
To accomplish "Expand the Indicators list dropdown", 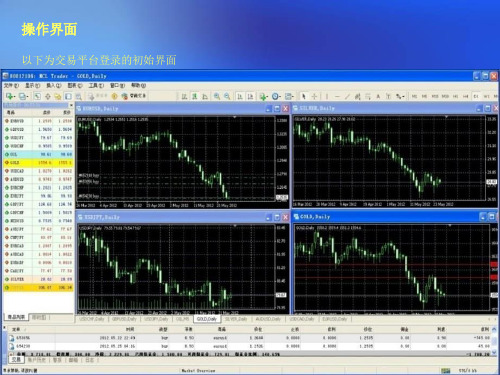I will pos(267,97).
